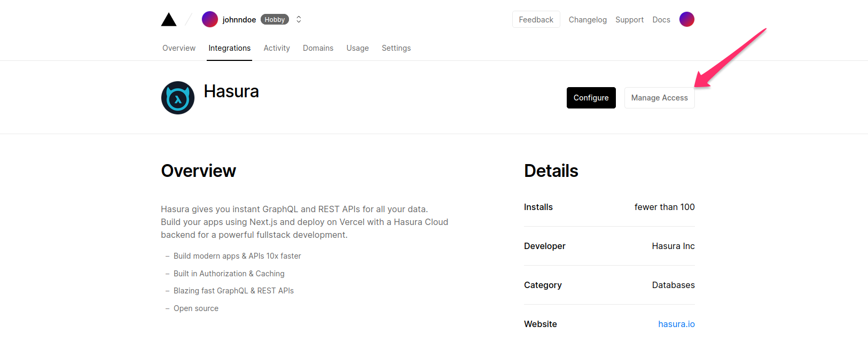This screenshot has height=349, width=868.
Task: Click the Vercel triangle logo
Action: coord(169,20)
